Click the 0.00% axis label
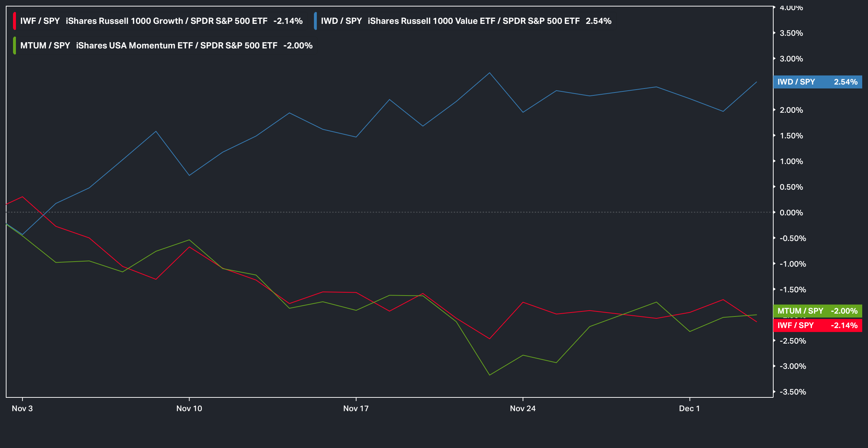Image resolution: width=868 pixels, height=448 pixels. (x=791, y=213)
